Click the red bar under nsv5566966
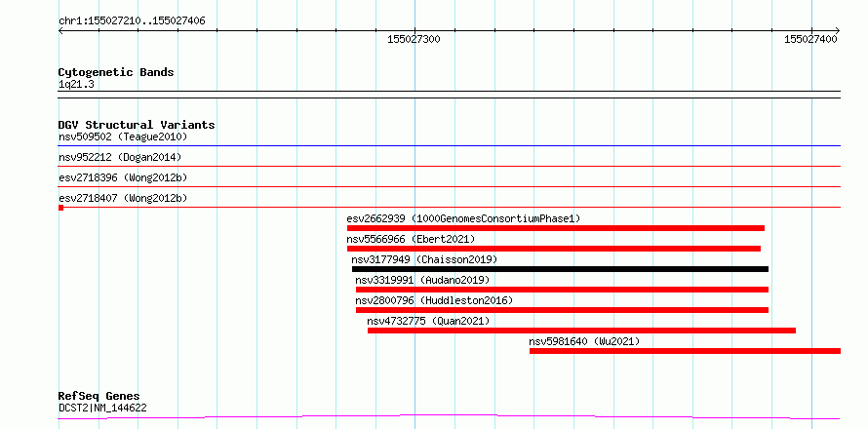Image resolution: width=868 pixels, height=429 pixels. (x=554, y=249)
